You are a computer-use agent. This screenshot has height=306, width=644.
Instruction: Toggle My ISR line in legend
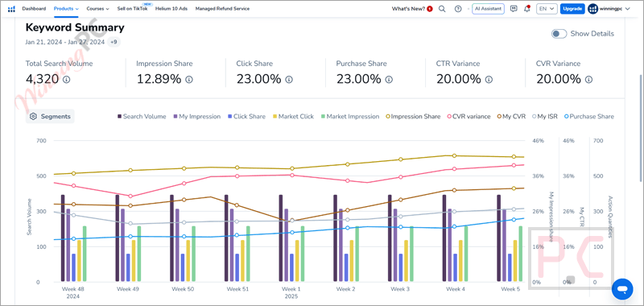[545, 117]
